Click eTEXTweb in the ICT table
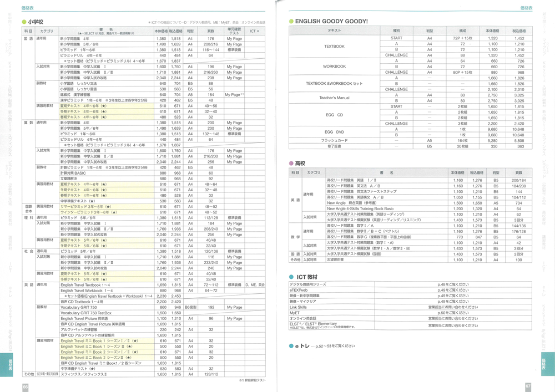 (299, 290)
